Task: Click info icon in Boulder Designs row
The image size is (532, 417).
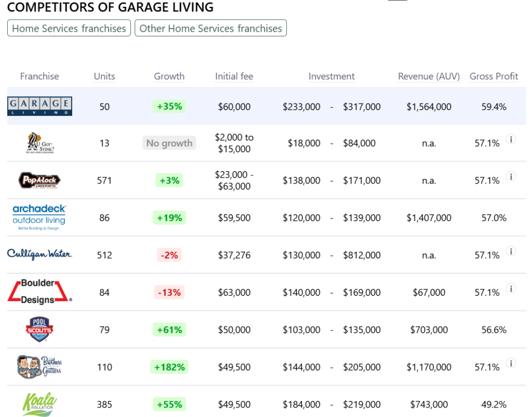Action: [511, 289]
